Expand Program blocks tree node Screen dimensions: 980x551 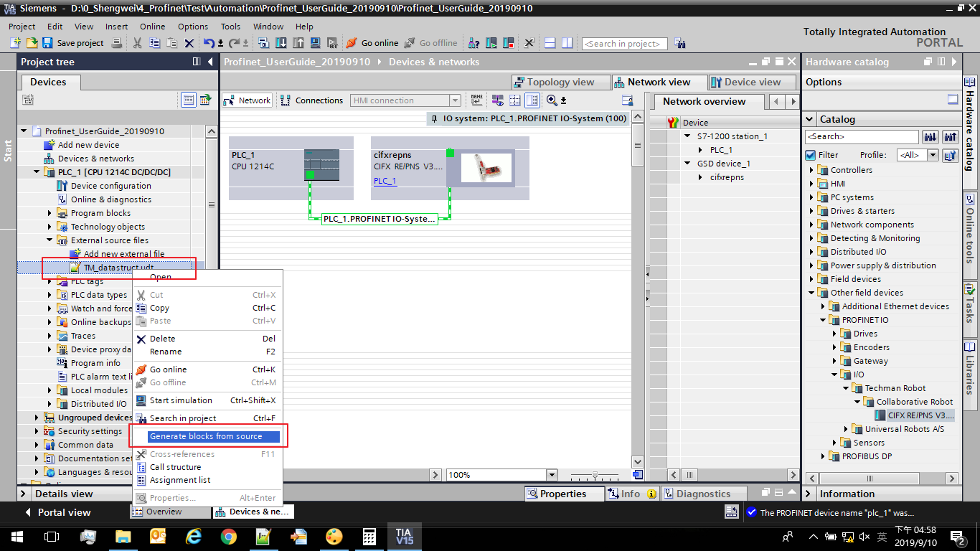point(50,213)
